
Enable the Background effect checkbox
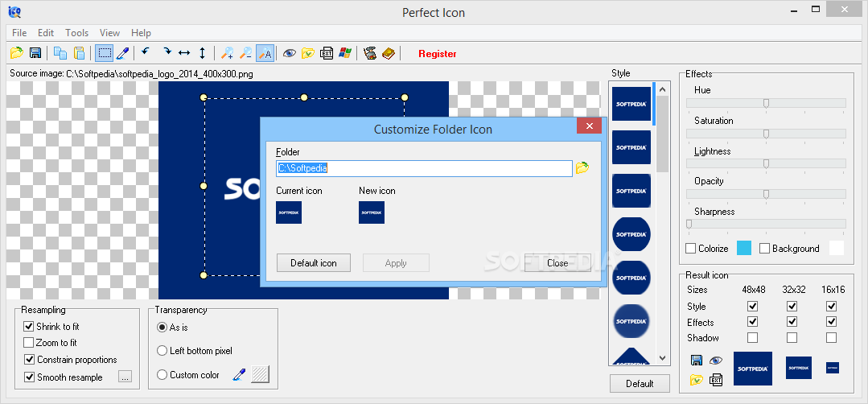pos(764,249)
